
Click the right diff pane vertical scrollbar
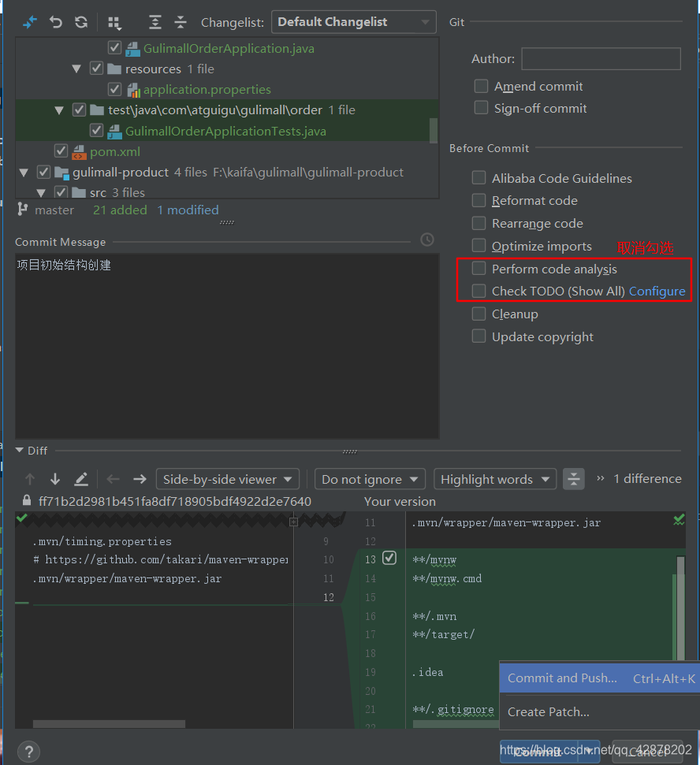[x=680, y=608]
